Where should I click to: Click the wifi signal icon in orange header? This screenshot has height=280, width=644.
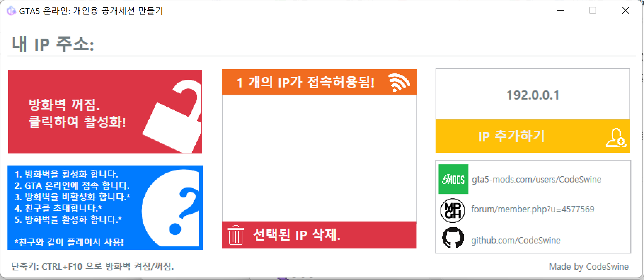399,83
